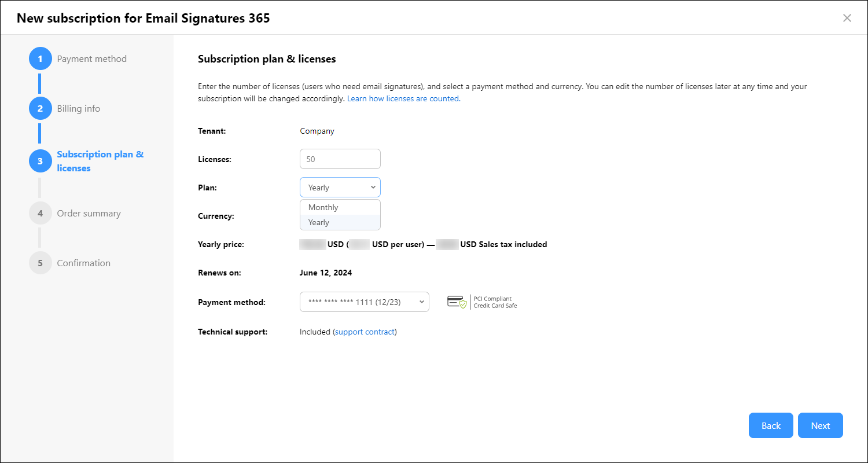The height and width of the screenshot is (463, 868).
Task: Select Subscription plan & licenses step label
Action: tap(100, 161)
